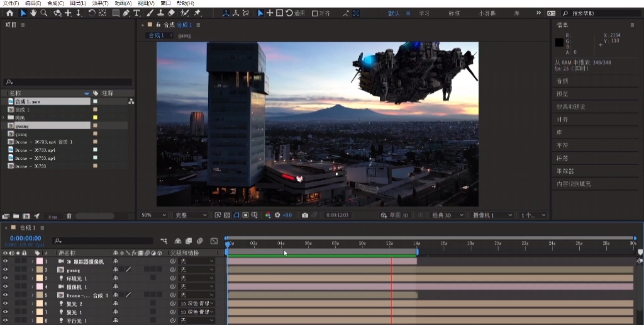Click the Home icon in toolbar
The width and height of the screenshot is (644, 325).
[9, 13]
